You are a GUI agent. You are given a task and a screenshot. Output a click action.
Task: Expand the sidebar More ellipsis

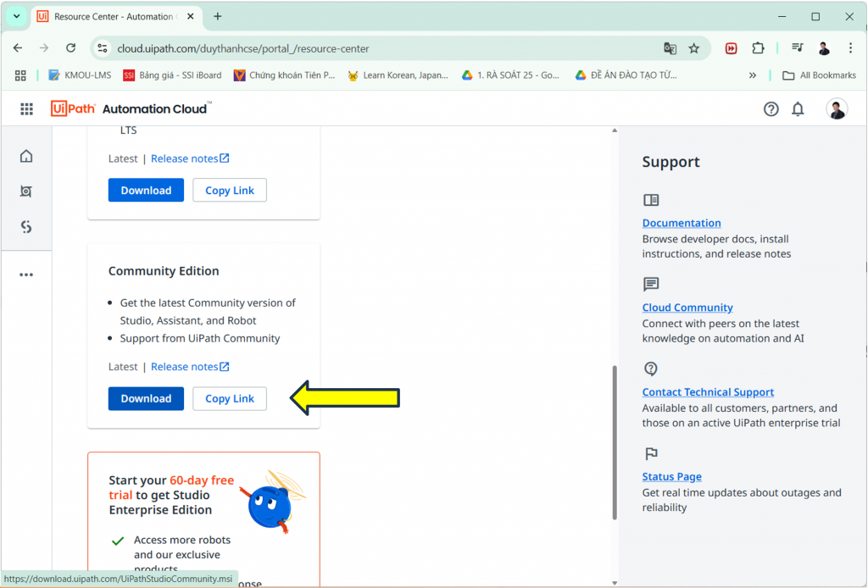pyautogui.click(x=26, y=275)
